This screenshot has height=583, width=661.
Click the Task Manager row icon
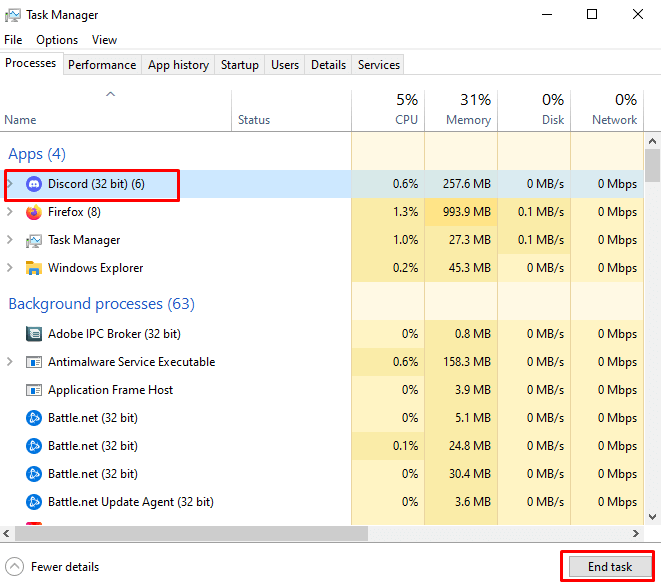pos(34,240)
